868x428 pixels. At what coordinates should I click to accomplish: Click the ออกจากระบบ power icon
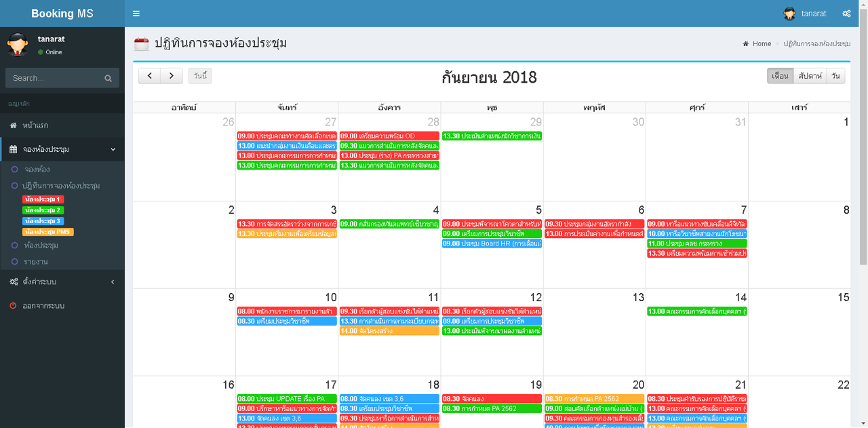tap(13, 306)
